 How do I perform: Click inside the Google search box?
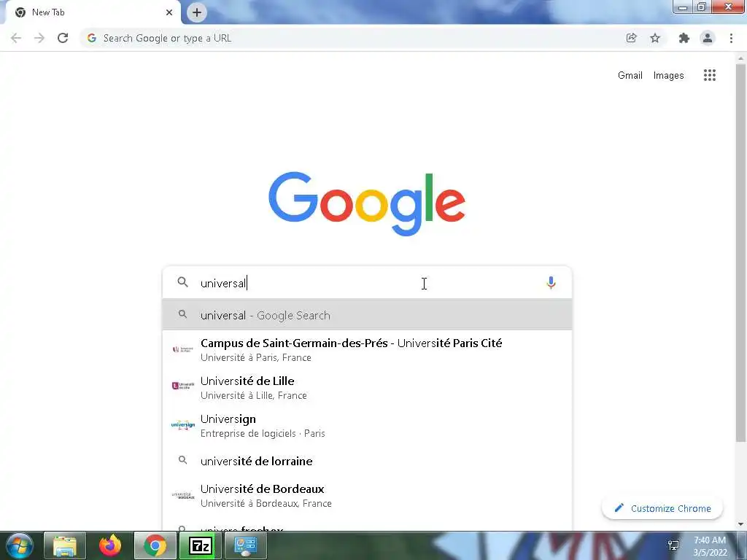tap(367, 283)
